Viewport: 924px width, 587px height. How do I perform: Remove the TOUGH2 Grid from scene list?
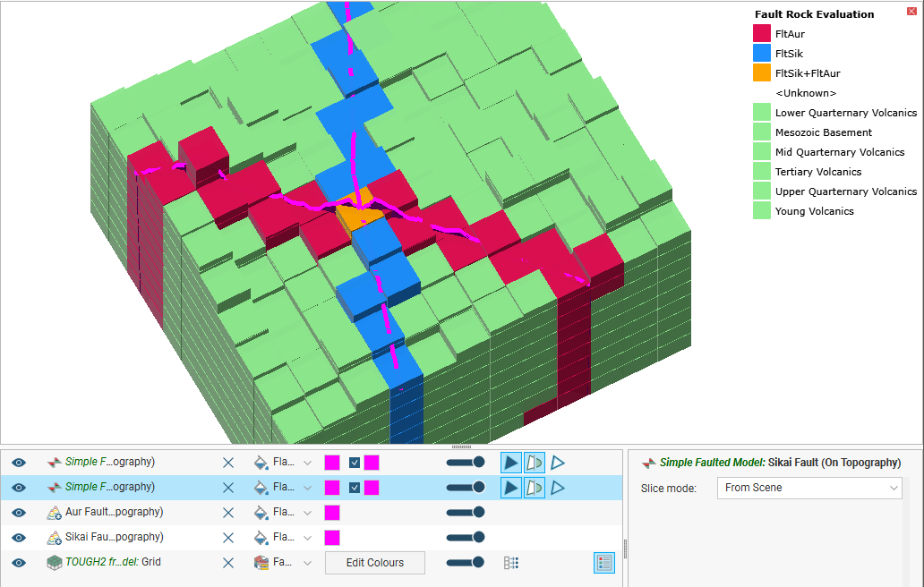(228, 563)
